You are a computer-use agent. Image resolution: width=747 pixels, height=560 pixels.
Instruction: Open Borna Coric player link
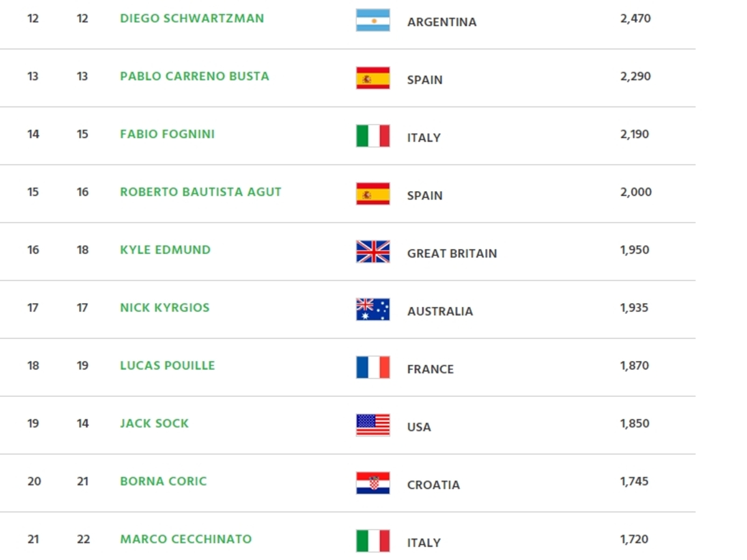[x=163, y=481]
